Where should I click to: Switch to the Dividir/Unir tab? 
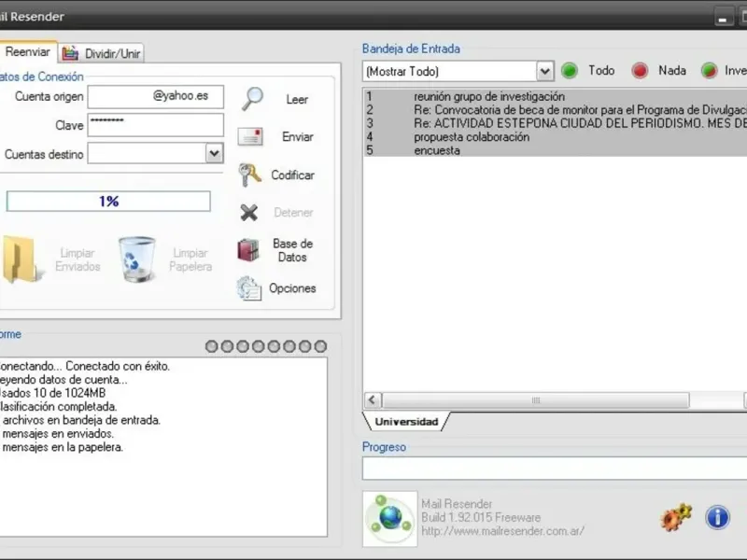(102, 53)
